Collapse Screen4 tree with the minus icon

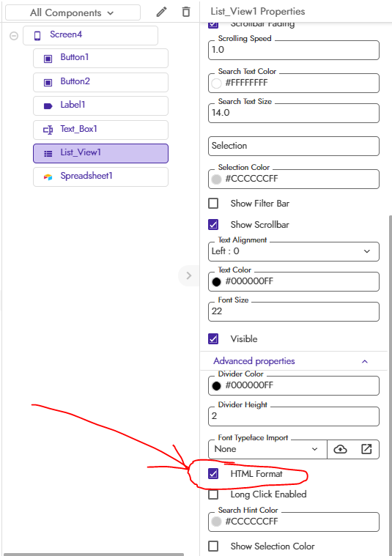14,36
